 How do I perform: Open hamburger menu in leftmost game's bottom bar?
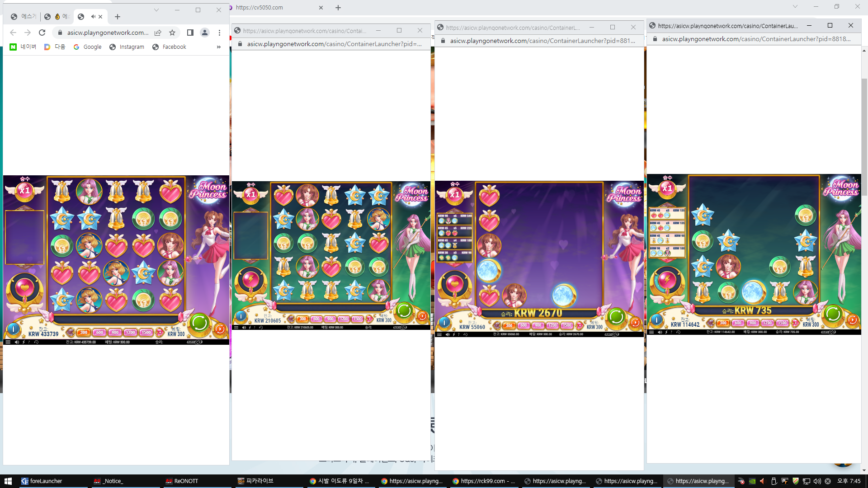click(8, 342)
